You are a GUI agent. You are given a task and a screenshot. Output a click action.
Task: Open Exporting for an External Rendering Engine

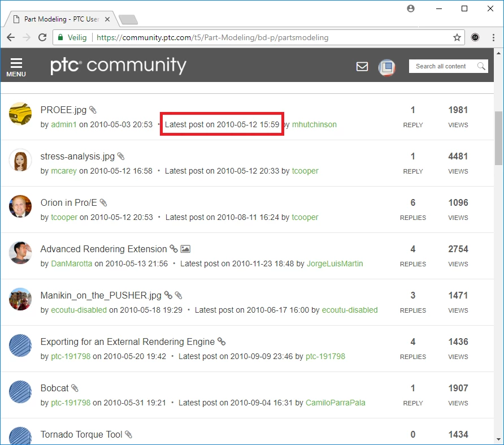pyautogui.click(x=128, y=342)
